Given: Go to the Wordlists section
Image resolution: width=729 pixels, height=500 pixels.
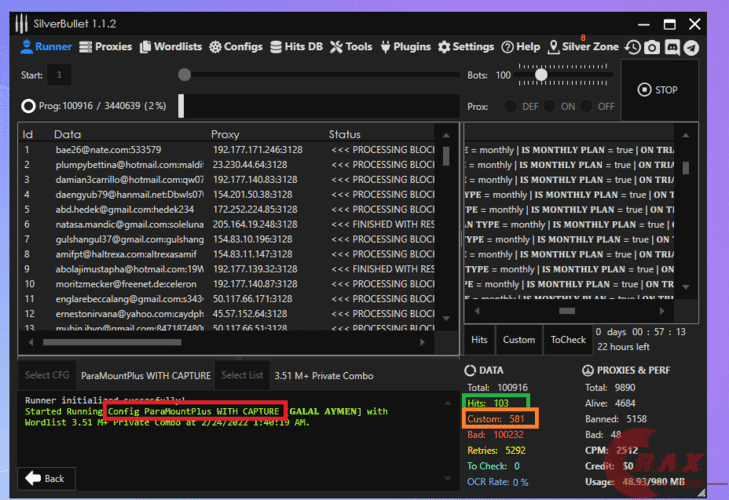Looking at the screenshot, I should [x=171, y=46].
